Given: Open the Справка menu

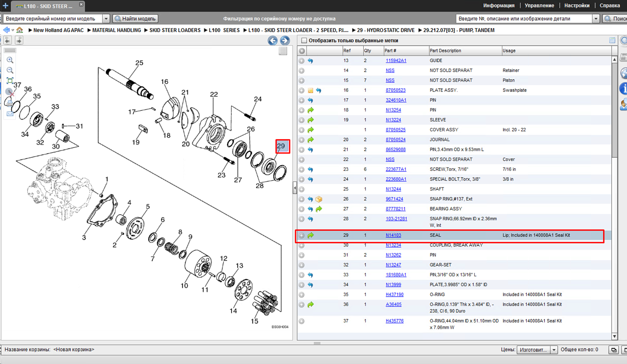Looking at the screenshot, I should tap(610, 5).
